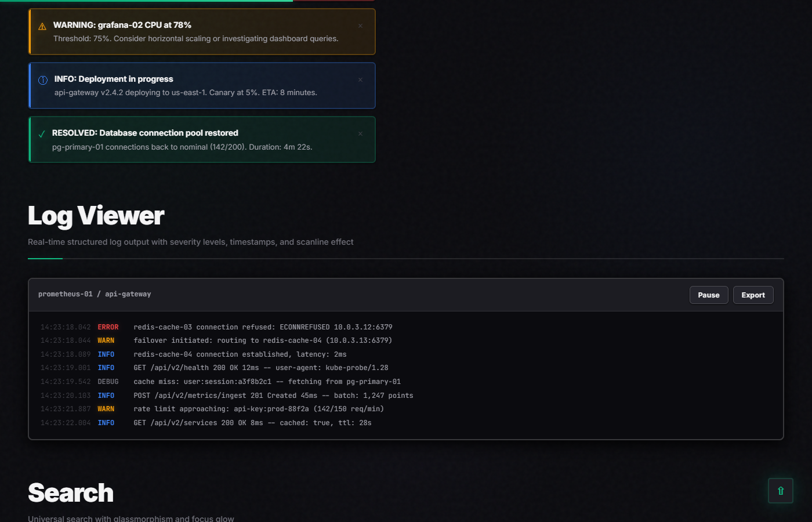The height and width of the screenshot is (522, 812).
Task: Click the green progress bar at top
Action: 146,1
